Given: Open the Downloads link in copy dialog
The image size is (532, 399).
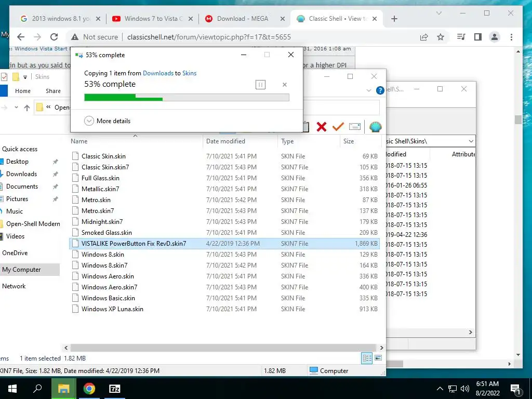Looking at the screenshot, I should [x=158, y=73].
